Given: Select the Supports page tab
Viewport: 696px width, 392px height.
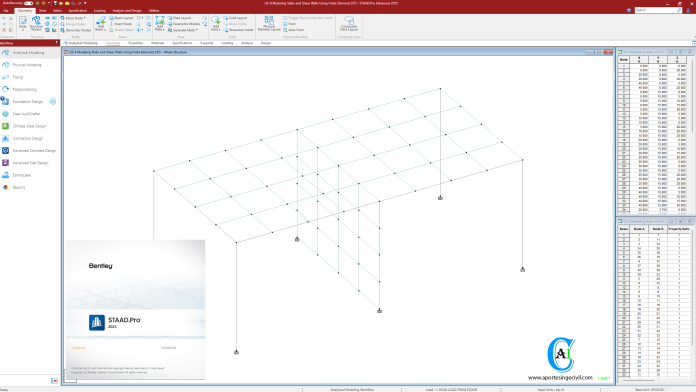Looking at the screenshot, I should point(207,43).
